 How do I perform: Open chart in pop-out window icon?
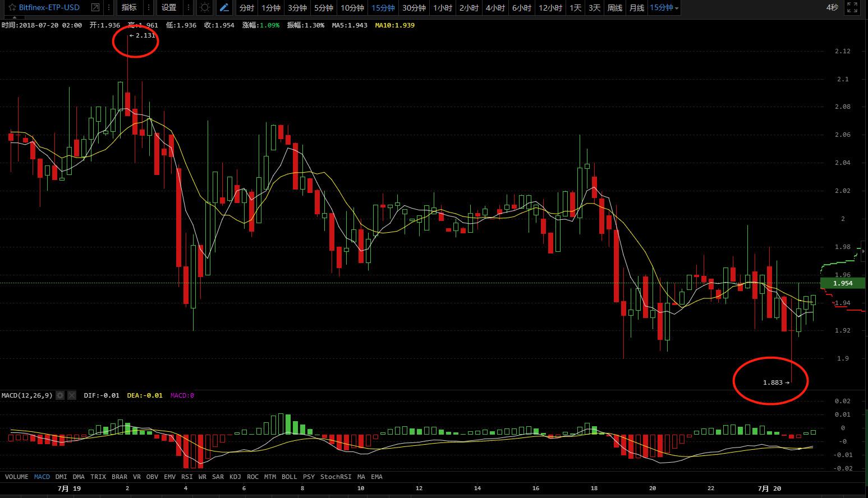pos(95,8)
